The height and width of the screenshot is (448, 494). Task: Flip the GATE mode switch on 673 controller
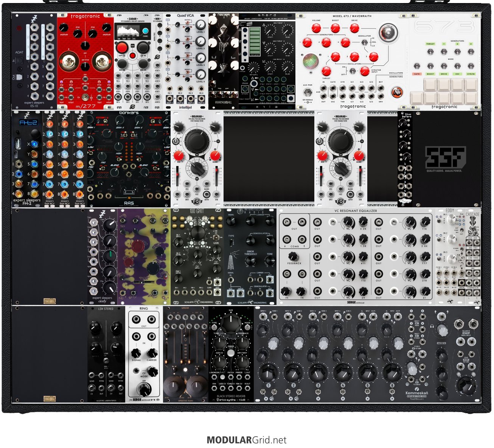(417, 66)
